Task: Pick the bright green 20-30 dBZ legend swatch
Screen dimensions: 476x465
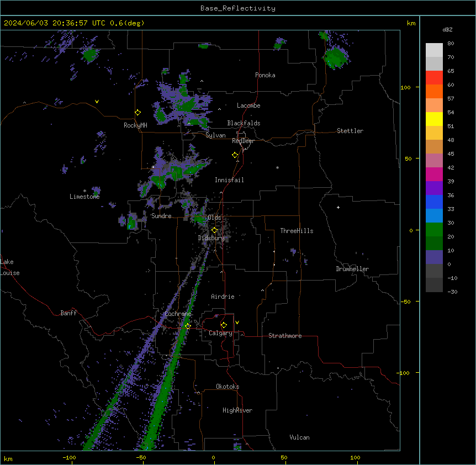Action: (434, 230)
